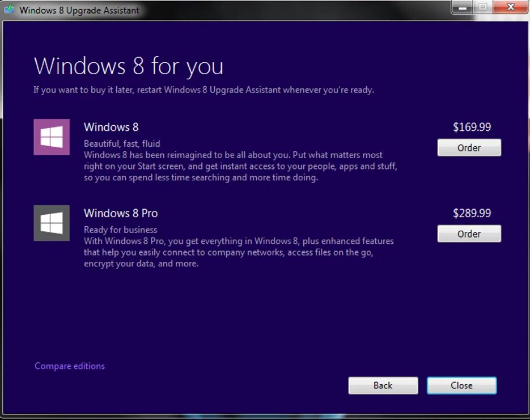The image size is (530, 420).
Task: Click the 'If you want to buy it later' subtitle
Action: (x=204, y=90)
